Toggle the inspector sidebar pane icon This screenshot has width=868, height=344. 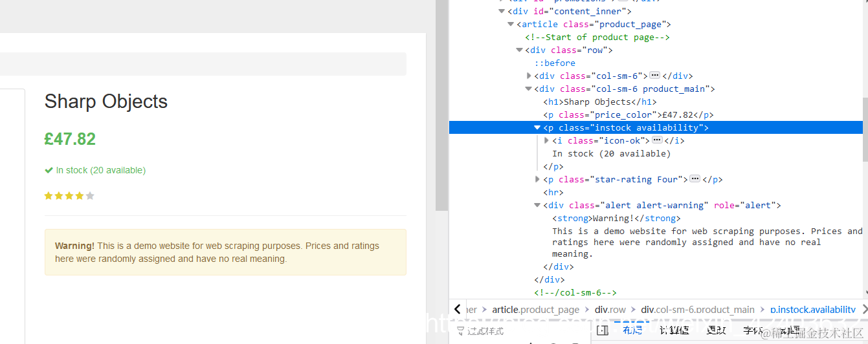pyautogui.click(x=603, y=330)
